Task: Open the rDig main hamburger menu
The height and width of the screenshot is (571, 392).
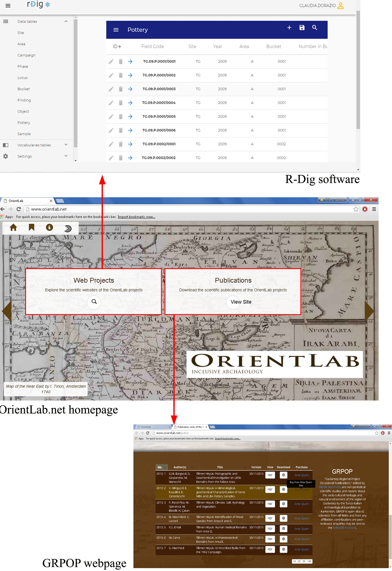Action: coord(8,6)
